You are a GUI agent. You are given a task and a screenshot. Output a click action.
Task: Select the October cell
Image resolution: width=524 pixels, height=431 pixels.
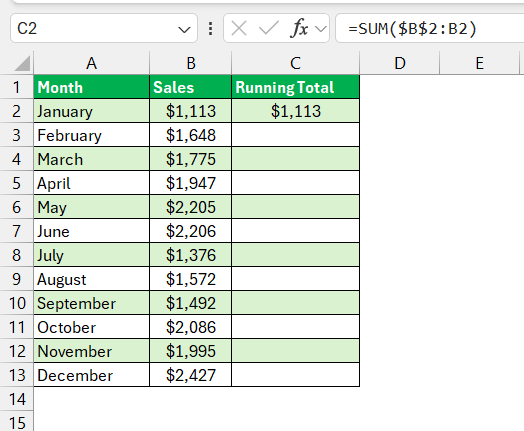coord(91,327)
